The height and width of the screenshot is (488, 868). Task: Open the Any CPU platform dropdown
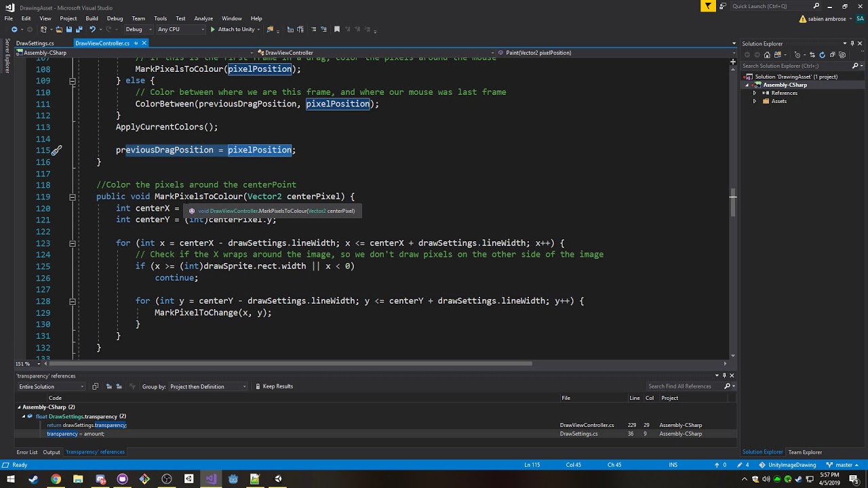[181, 29]
